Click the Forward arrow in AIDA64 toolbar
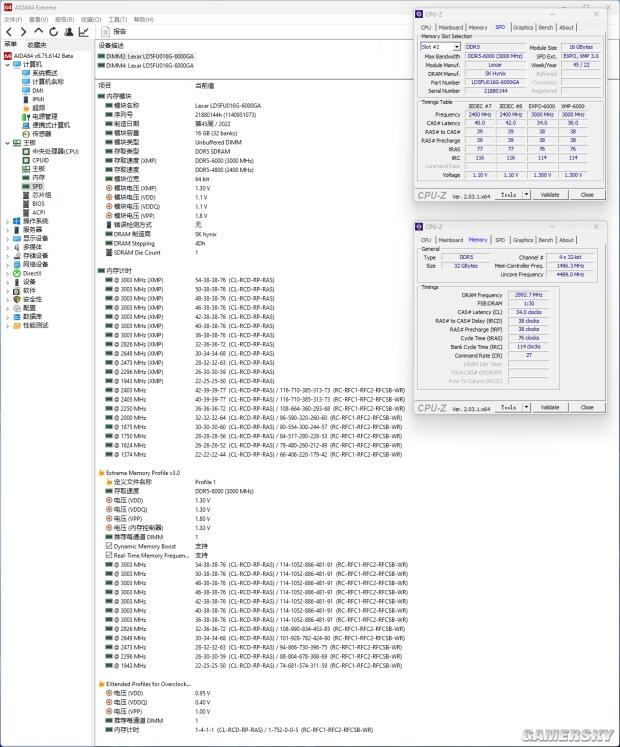Image resolution: width=620 pixels, height=747 pixels. click(21, 32)
